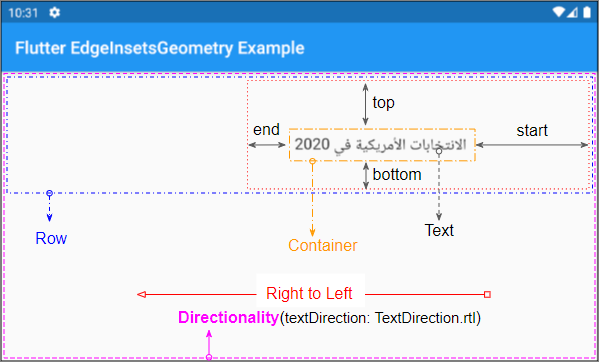Click the magenta Directionality word
Viewport: 599px width, 362px height.
[x=228, y=318]
